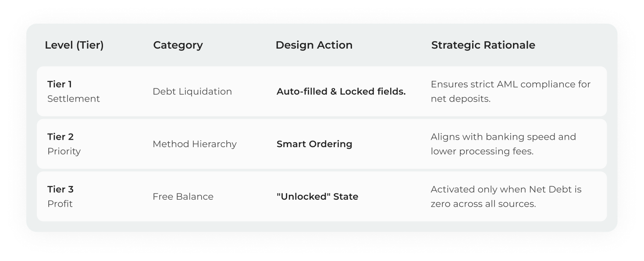Click the bold Tier 3 label
Viewport: 644px width, 261px height.
pos(60,189)
